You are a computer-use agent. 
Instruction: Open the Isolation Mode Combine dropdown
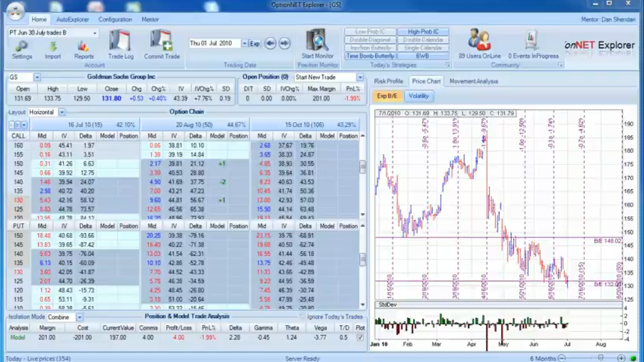tap(80, 317)
